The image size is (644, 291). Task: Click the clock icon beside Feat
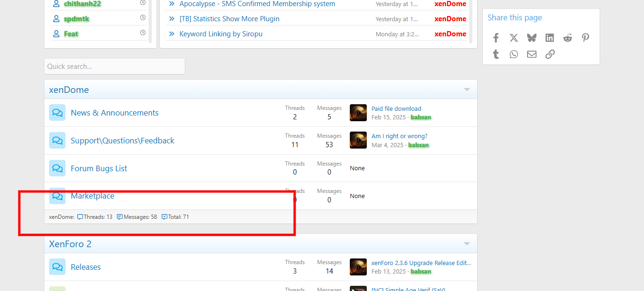pos(143,33)
